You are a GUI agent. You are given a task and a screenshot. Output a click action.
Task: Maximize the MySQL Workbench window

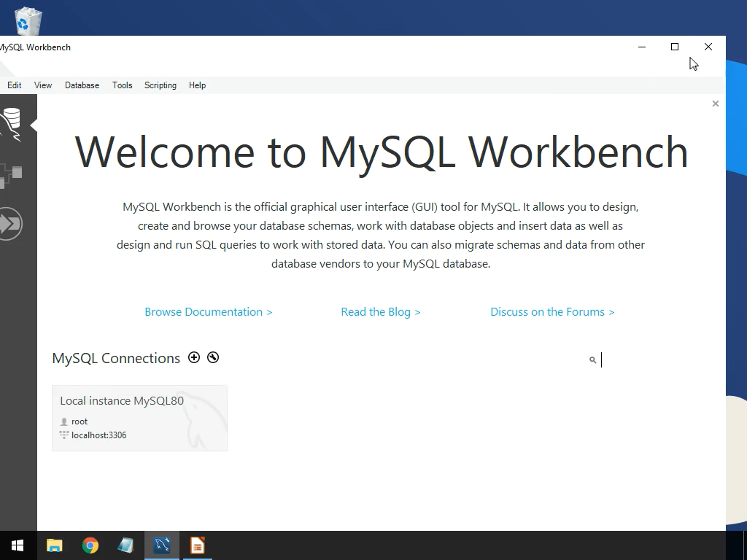coord(675,47)
